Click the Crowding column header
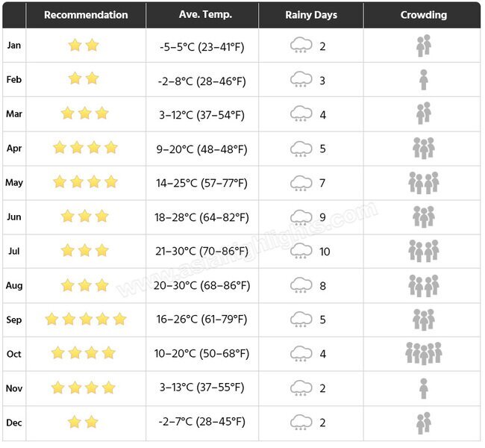The height and width of the screenshot is (448, 485). 423,15
